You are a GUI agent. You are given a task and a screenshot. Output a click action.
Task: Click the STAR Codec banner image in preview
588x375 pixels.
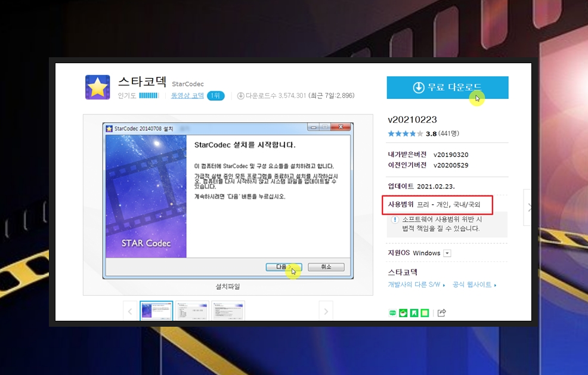(146, 197)
